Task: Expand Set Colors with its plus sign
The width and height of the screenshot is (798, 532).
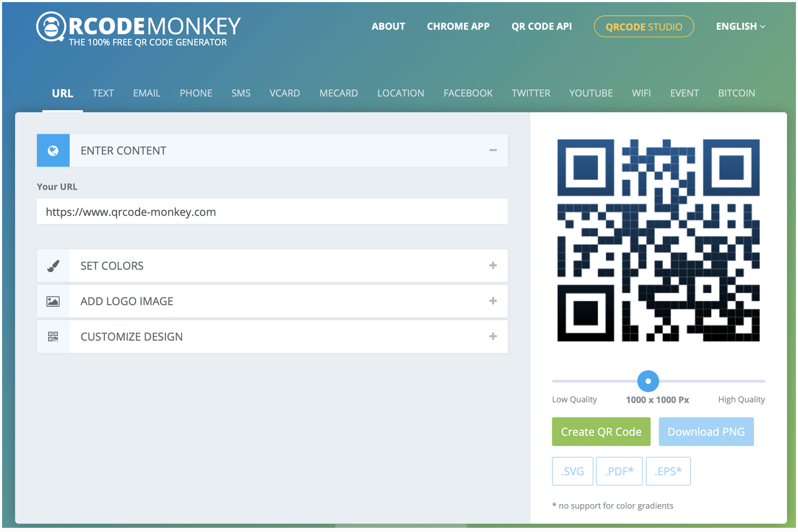Action: 493,266
